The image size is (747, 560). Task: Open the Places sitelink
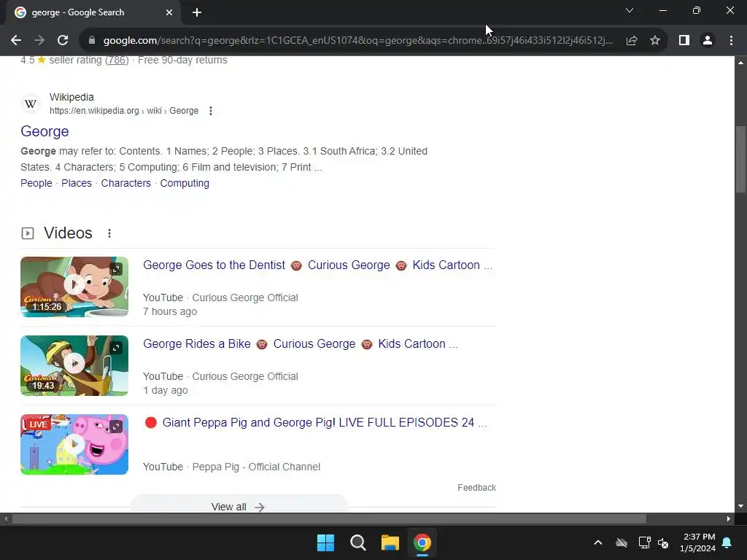pos(77,183)
